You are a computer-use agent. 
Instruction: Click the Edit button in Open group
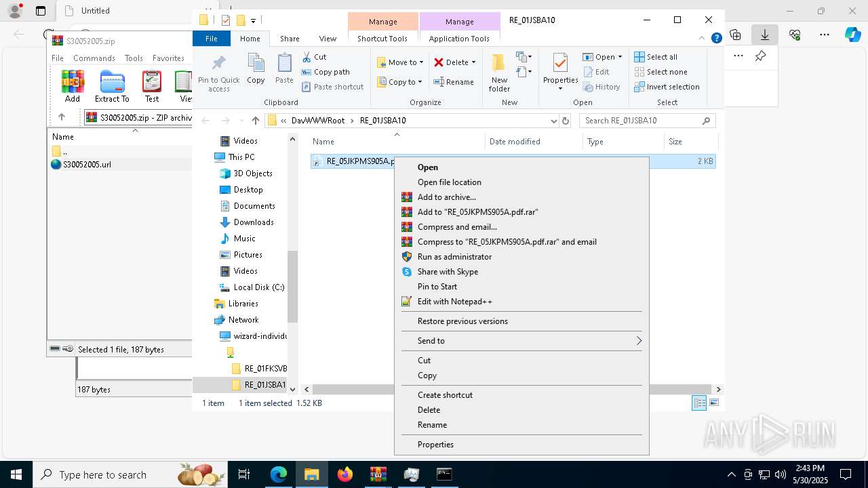(595, 72)
